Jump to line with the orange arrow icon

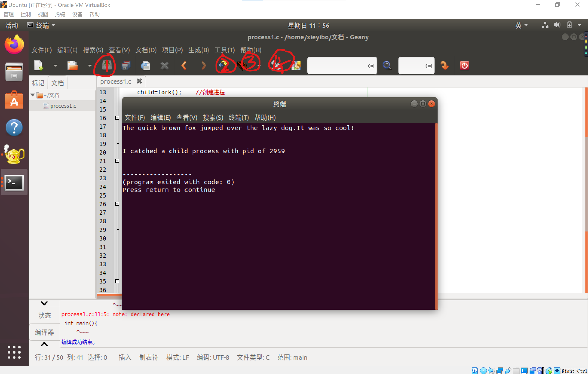(x=445, y=66)
